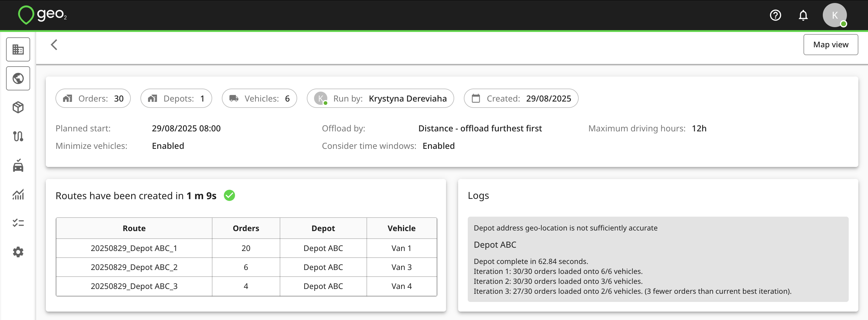The height and width of the screenshot is (320, 868).
Task: Click the Maximum driving hours 12h value
Action: (699, 128)
